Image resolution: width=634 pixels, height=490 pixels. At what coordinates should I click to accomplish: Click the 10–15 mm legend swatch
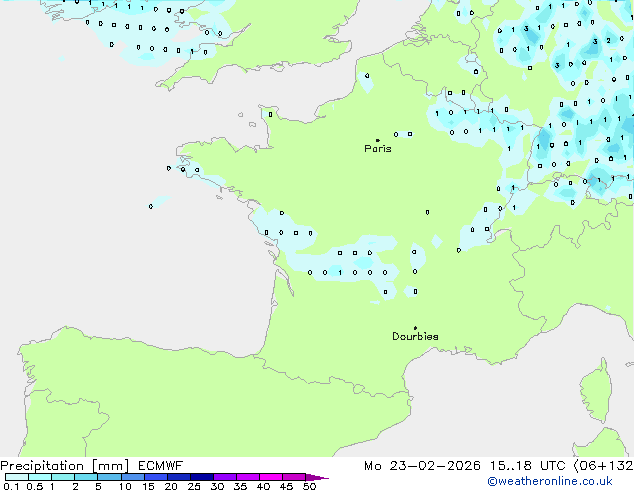[x=133, y=477]
